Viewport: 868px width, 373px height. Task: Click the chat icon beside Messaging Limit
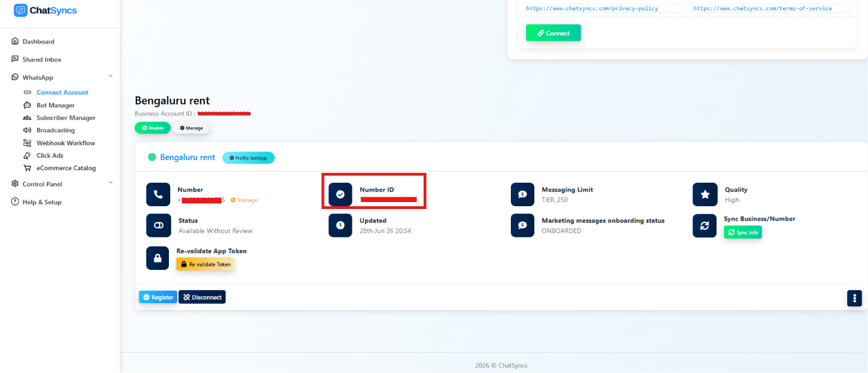523,194
